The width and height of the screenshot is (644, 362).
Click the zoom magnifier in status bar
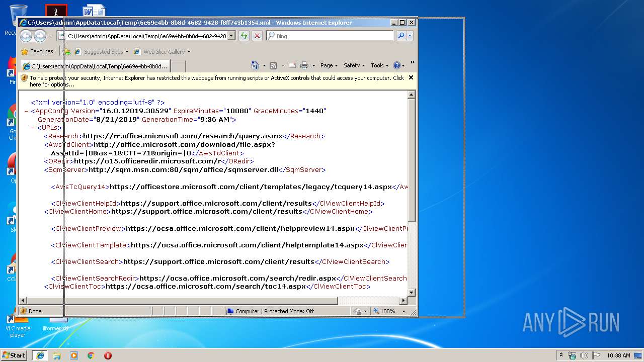376,311
